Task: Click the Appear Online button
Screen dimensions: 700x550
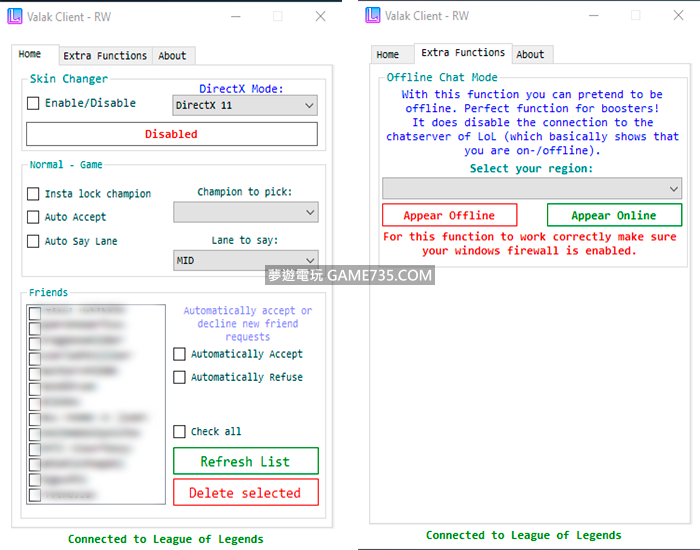Action: click(x=614, y=216)
